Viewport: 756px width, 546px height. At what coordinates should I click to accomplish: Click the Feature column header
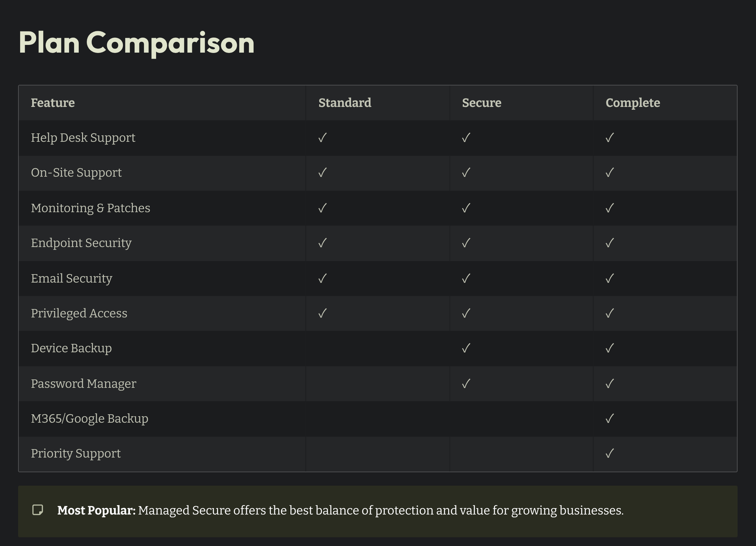(53, 103)
